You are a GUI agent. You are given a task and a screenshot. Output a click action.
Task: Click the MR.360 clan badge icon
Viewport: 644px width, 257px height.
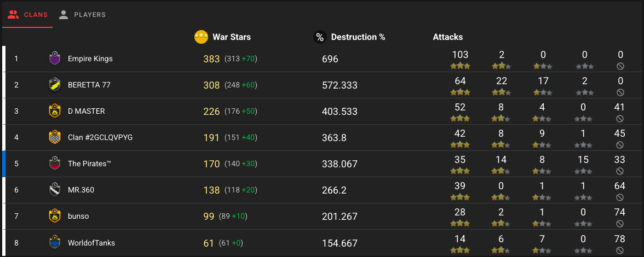[x=55, y=190]
